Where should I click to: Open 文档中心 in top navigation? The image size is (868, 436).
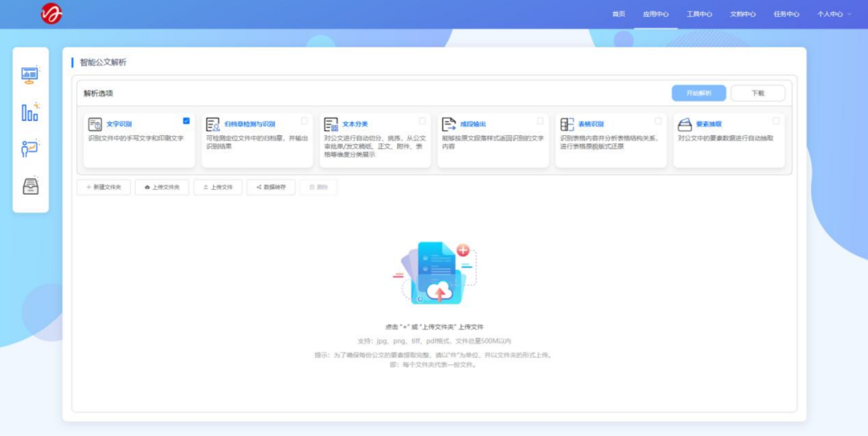coord(743,14)
